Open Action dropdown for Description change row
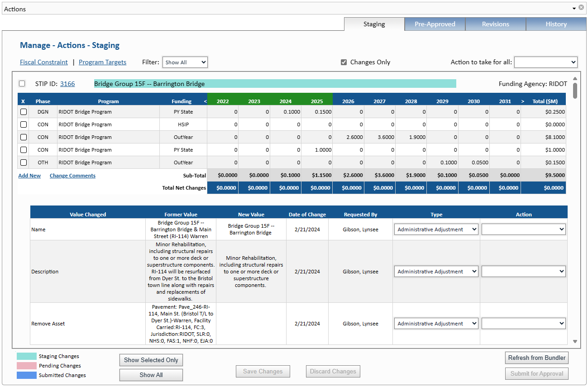 tap(523, 272)
